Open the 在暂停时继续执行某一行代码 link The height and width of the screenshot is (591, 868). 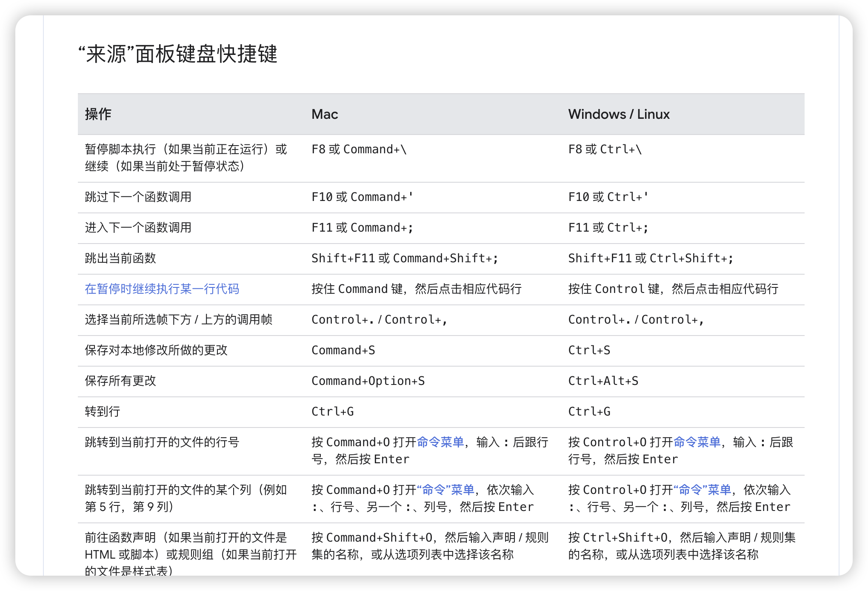pyautogui.click(x=162, y=289)
